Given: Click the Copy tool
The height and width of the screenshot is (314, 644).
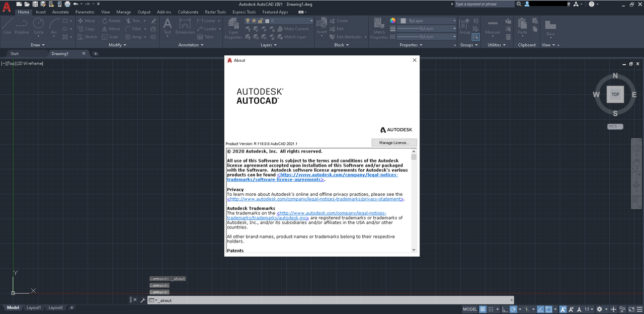Looking at the screenshot, I should pos(87,29).
